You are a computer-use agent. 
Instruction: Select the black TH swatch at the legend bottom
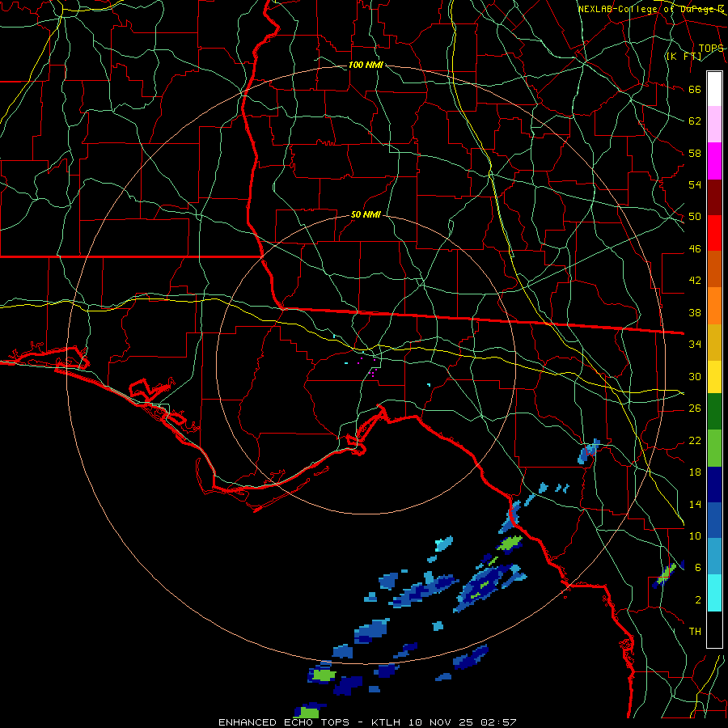click(714, 629)
